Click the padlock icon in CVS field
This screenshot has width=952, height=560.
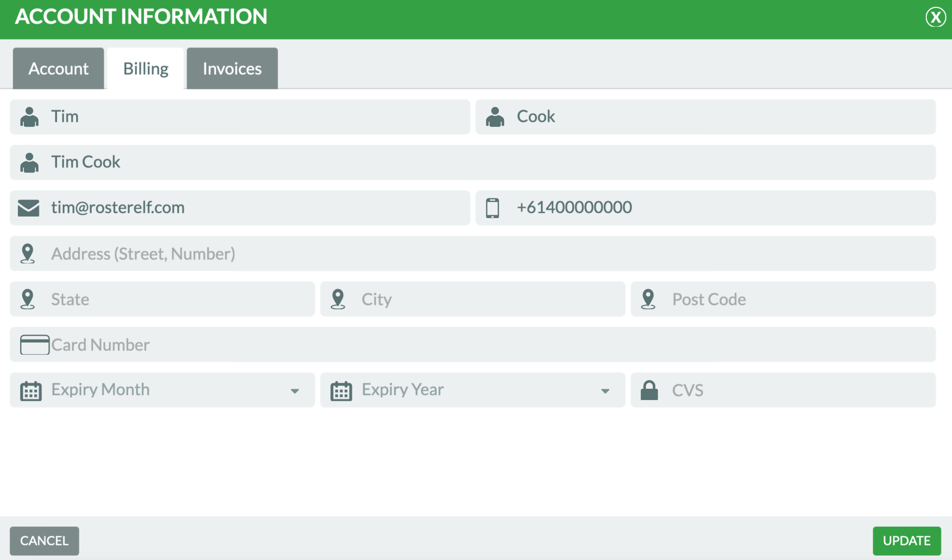pos(649,390)
